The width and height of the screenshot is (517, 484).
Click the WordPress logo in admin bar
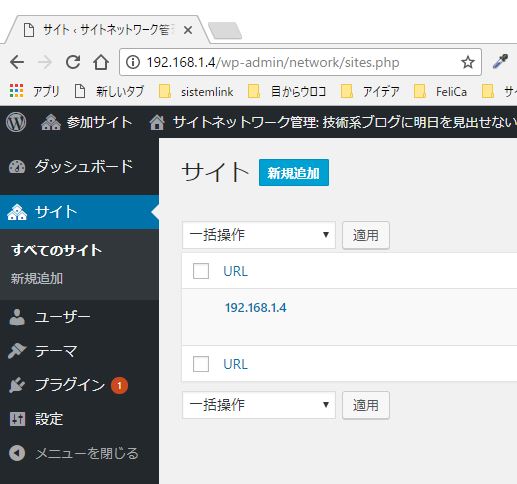[16, 122]
